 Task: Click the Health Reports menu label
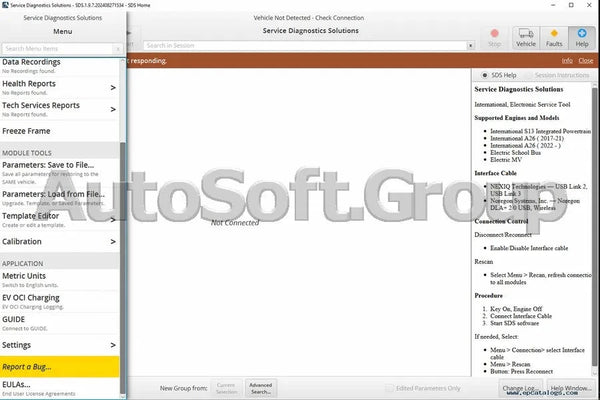pos(29,83)
